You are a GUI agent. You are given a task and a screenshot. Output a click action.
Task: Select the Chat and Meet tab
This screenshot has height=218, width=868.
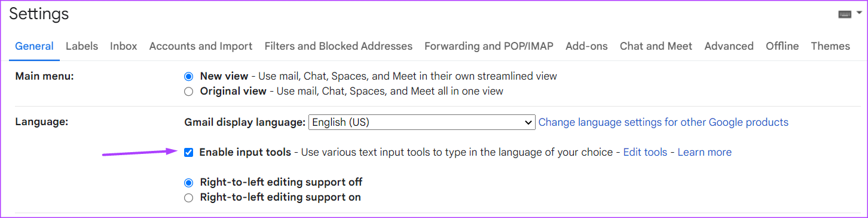656,46
